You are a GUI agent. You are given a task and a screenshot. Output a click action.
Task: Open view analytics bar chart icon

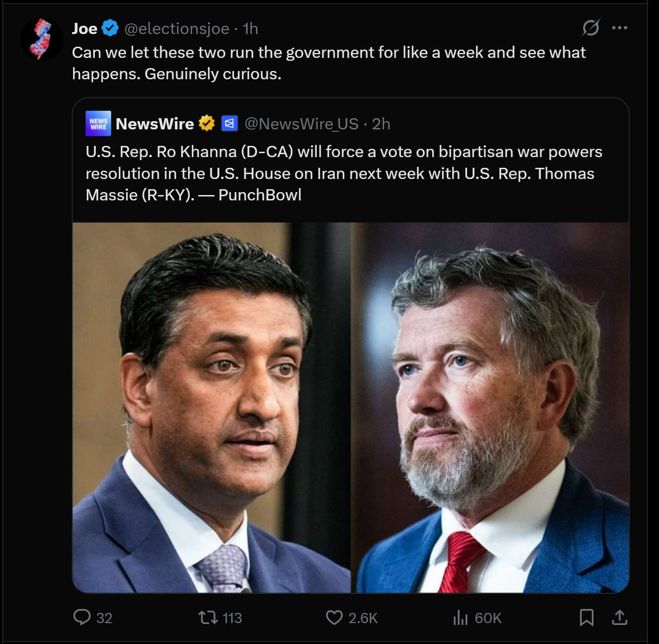460,618
